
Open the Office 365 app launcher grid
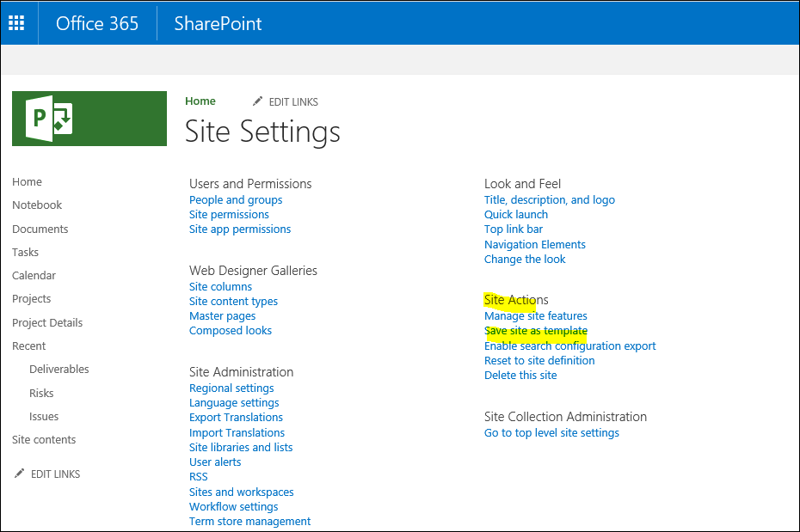tap(17, 23)
